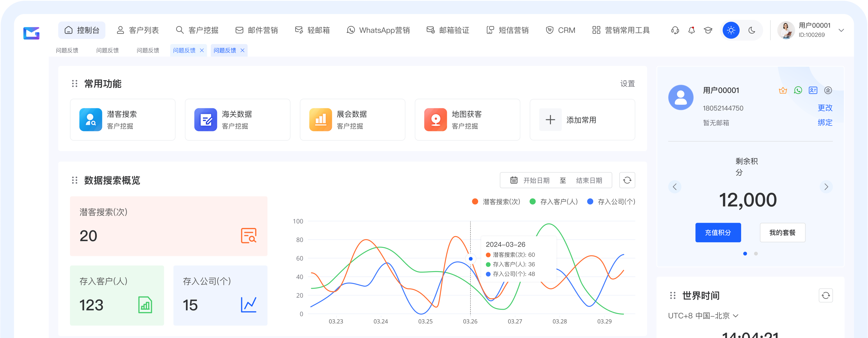Click the mail app logo
Screen dimensions: 868x338
[31, 33]
